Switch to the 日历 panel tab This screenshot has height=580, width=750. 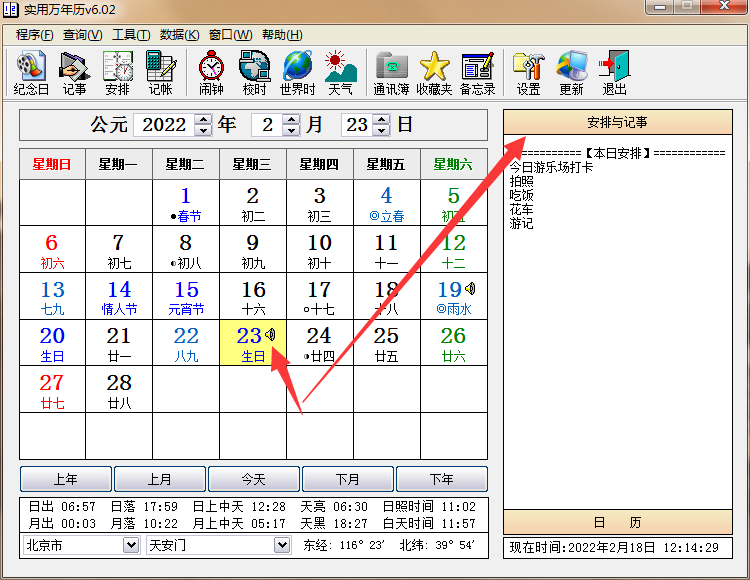617,522
